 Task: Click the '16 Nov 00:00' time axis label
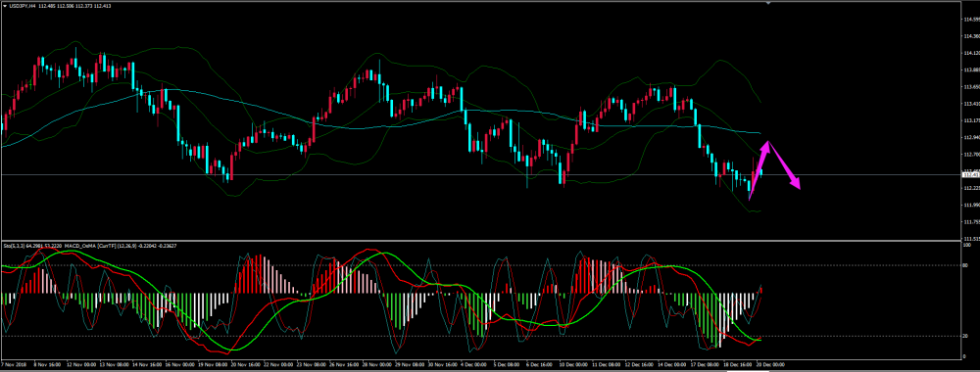[x=179, y=363]
